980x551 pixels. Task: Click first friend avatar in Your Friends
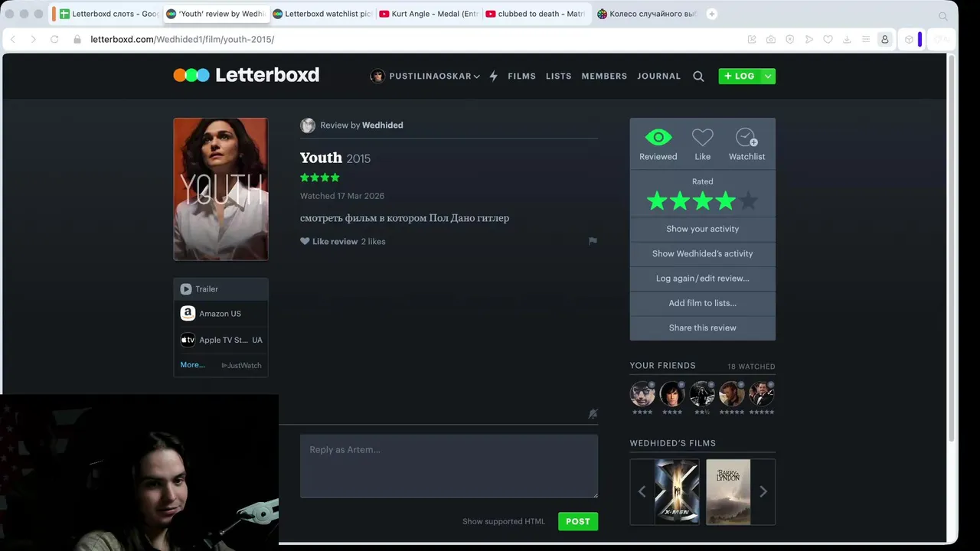coord(642,394)
